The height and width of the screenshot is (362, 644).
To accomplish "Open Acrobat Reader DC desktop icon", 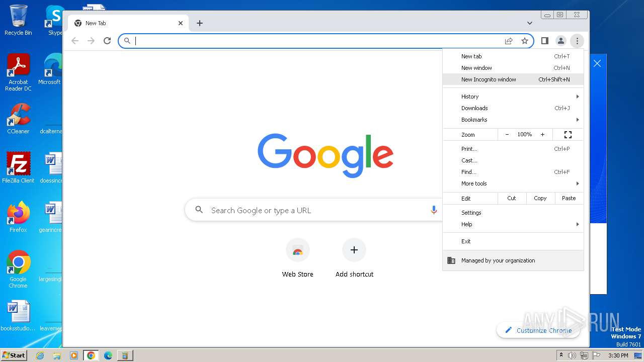I will click(x=18, y=72).
